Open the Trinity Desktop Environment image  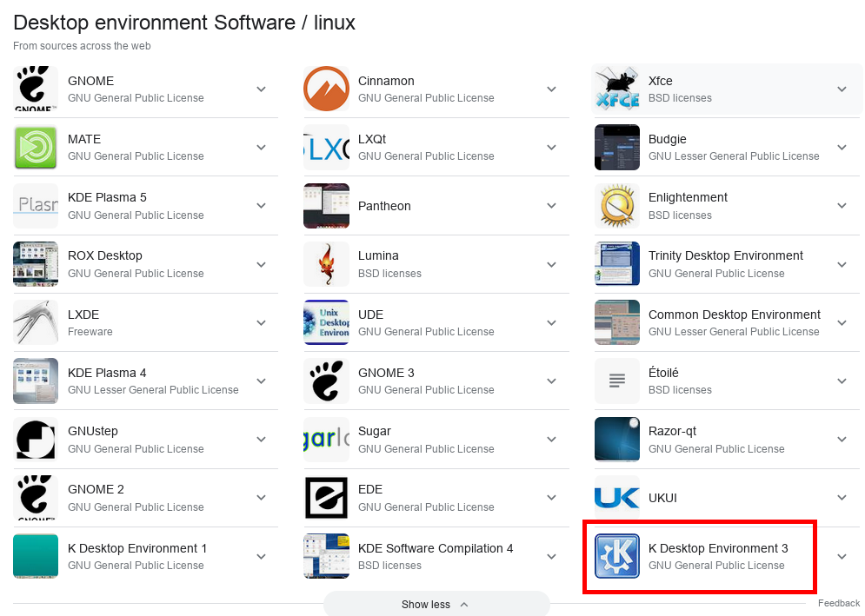point(616,264)
